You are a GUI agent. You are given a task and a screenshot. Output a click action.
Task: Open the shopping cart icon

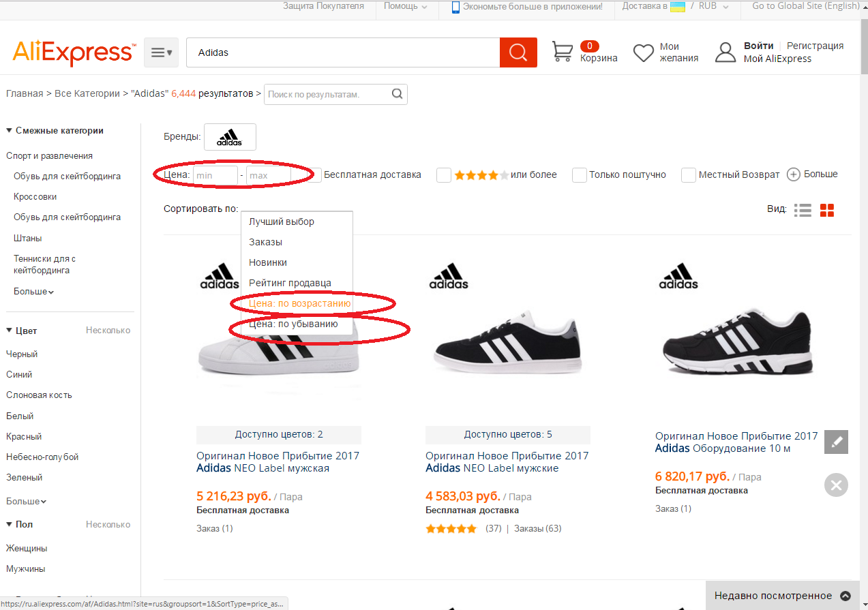click(562, 52)
